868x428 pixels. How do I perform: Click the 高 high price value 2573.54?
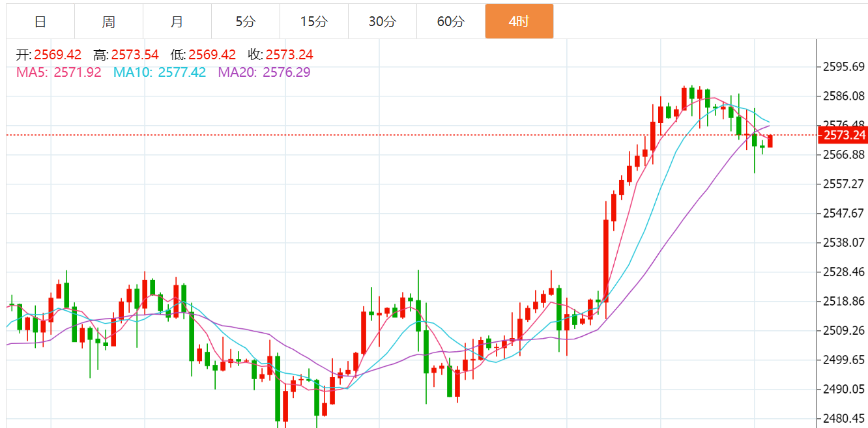coord(135,55)
